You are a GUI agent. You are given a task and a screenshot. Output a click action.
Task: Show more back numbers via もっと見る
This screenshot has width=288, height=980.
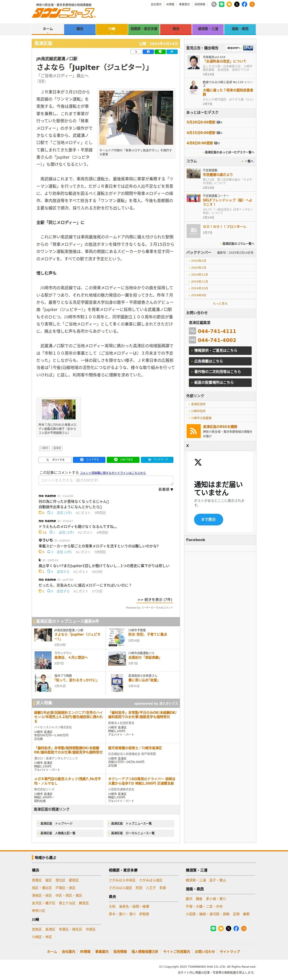[x=220, y=304]
